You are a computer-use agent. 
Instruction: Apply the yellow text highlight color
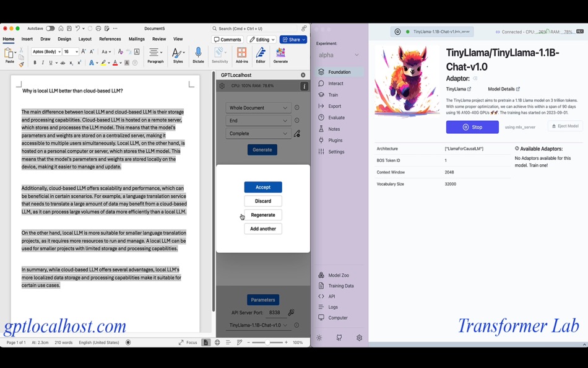coord(103,63)
